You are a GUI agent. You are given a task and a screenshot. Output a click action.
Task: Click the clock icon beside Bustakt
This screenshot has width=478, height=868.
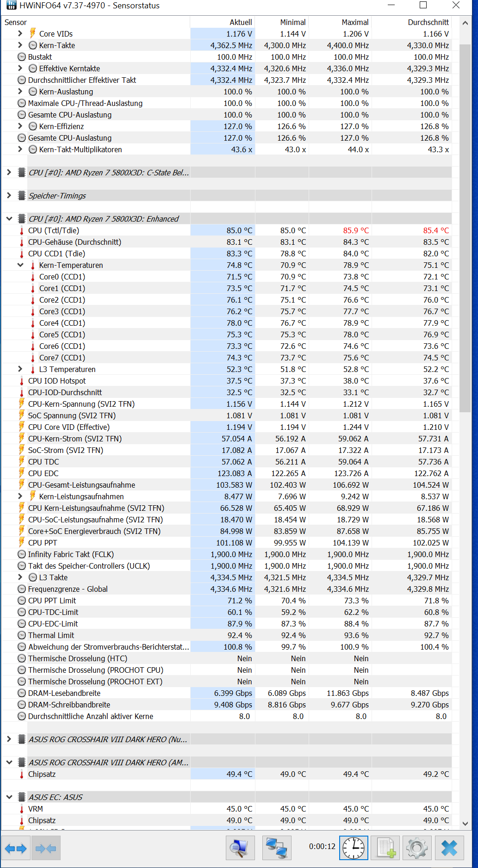pyautogui.click(x=22, y=57)
